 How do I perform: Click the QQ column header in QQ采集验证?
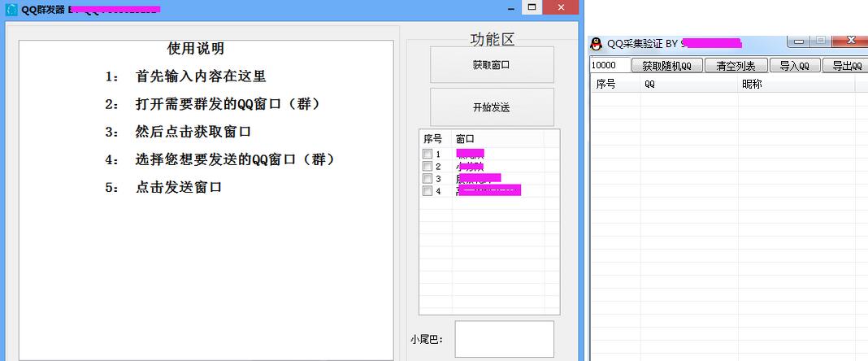pyautogui.click(x=689, y=85)
